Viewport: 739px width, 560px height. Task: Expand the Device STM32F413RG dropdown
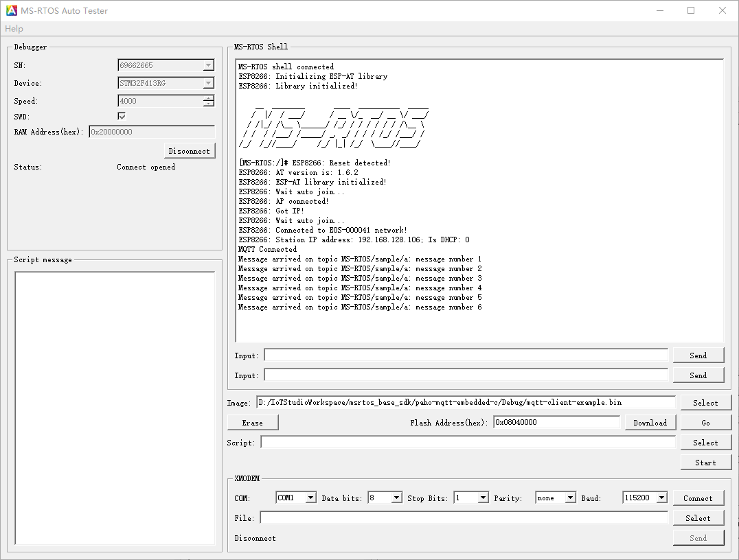click(208, 84)
